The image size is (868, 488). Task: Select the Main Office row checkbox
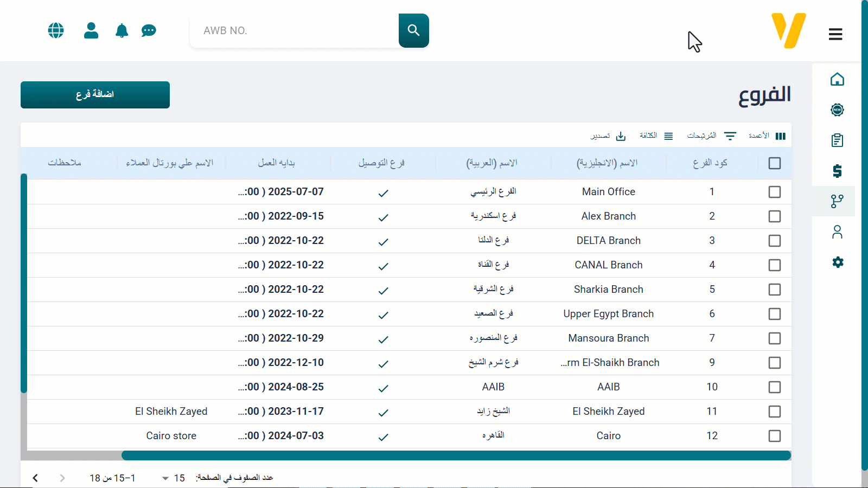(x=775, y=192)
